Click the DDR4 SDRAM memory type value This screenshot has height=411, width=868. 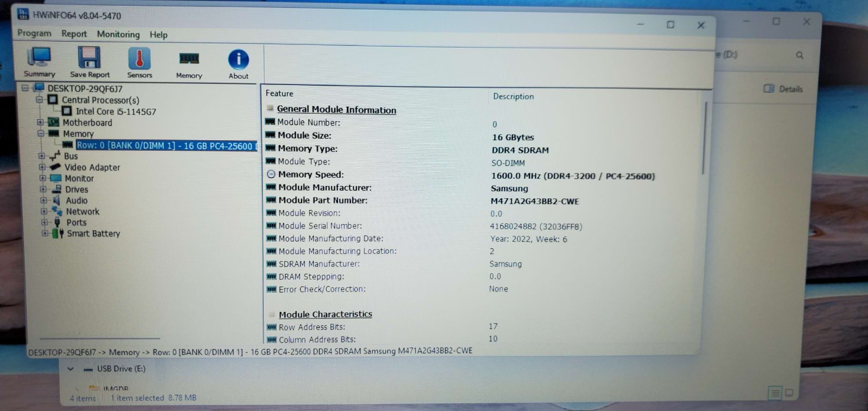(520, 150)
